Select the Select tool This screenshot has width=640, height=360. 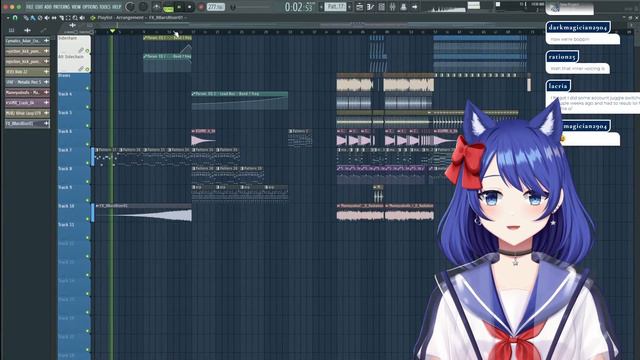(68, 18)
